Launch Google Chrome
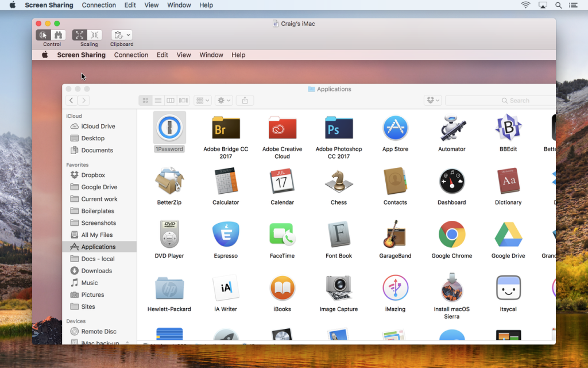Image resolution: width=588 pixels, height=368 pixels. click(452, 235)
